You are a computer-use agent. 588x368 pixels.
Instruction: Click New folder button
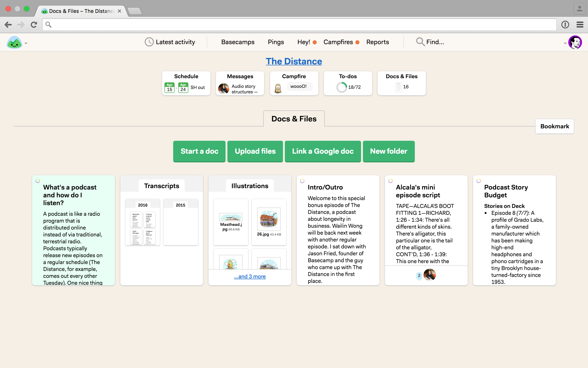[389, 151]
